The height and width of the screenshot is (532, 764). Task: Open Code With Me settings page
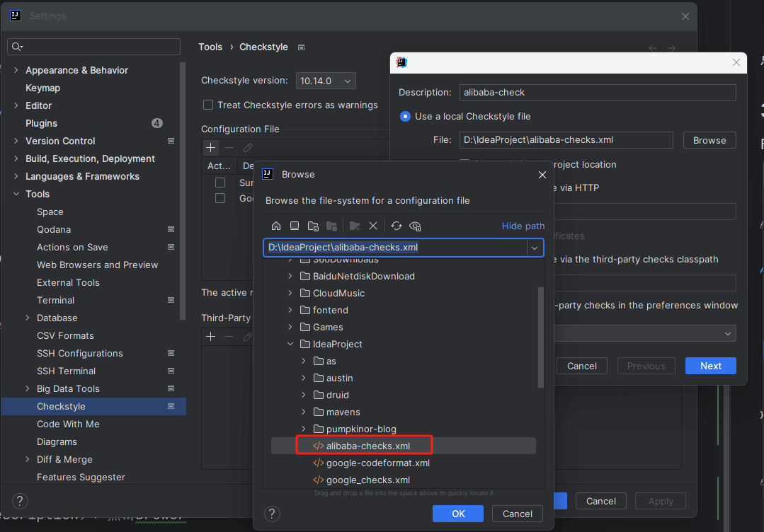[68, 424]
